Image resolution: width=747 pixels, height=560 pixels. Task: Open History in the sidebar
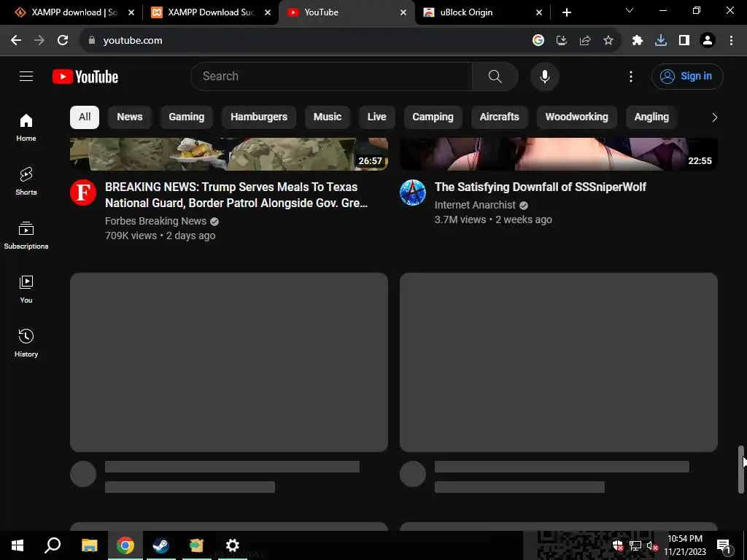tap(26, 343)
